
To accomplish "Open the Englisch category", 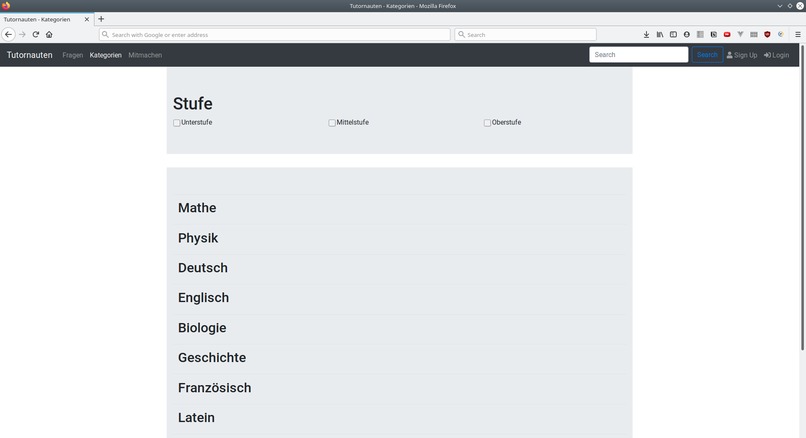I will pos(203,298).
